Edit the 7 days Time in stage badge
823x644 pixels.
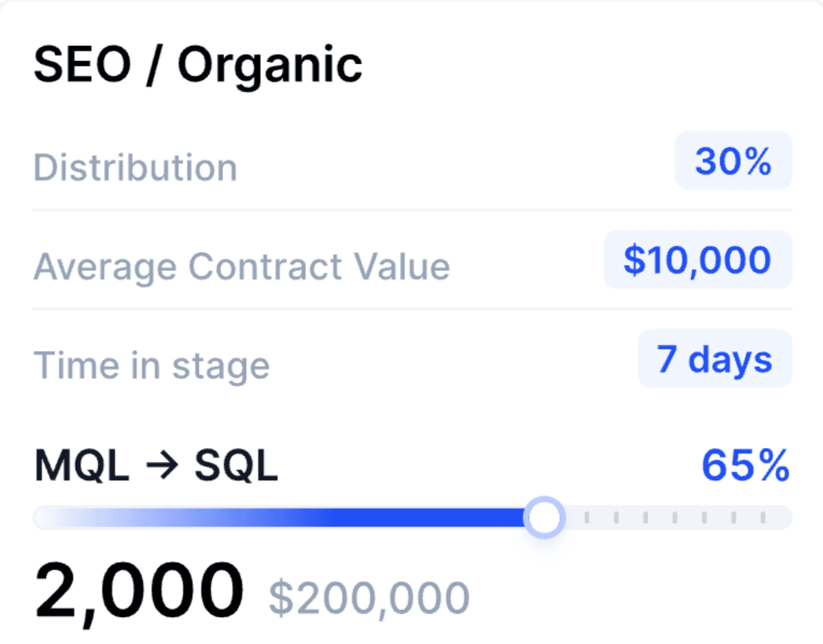715,359
